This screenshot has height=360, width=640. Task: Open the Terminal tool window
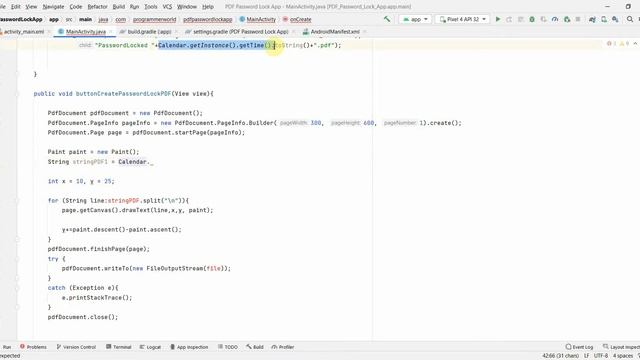coord(118,347)
